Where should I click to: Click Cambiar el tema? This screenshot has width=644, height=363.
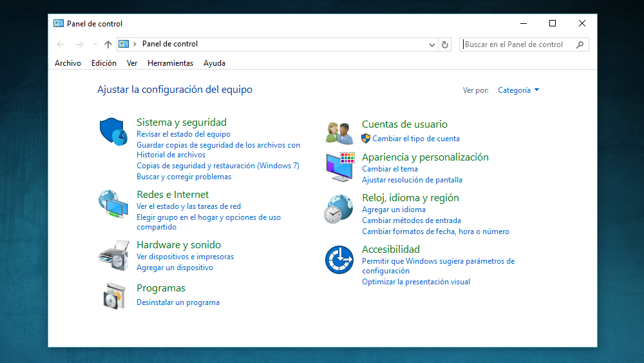[390, 169]
